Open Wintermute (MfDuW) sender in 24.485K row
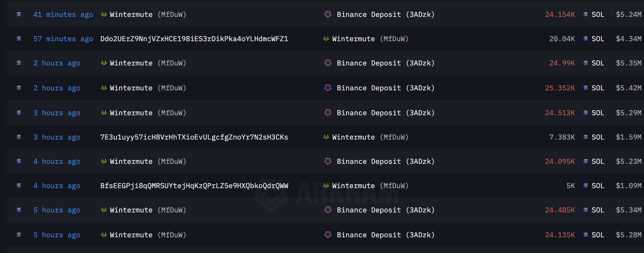 pos(148,210)
